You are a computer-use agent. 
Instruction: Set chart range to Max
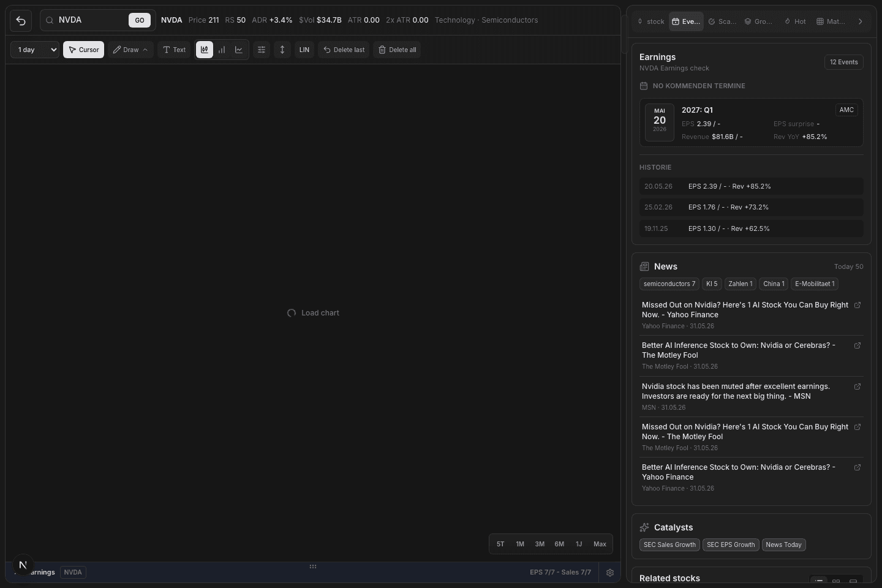tap(600, 544)
